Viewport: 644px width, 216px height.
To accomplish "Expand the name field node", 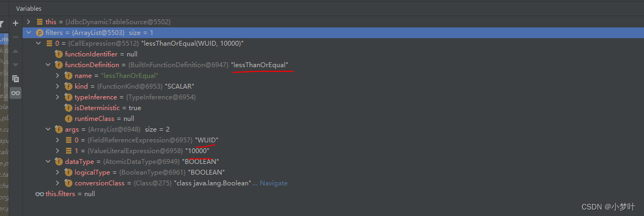I will (x=58, y=76).
